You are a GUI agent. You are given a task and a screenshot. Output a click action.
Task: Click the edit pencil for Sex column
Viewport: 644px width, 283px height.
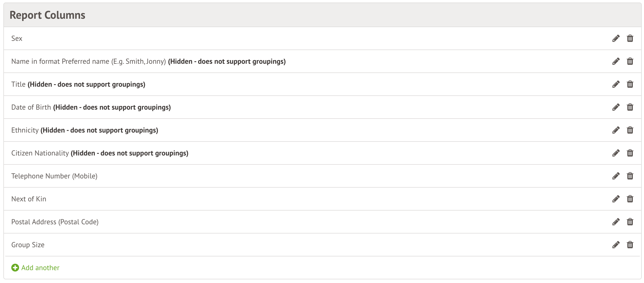coord(616,38)
